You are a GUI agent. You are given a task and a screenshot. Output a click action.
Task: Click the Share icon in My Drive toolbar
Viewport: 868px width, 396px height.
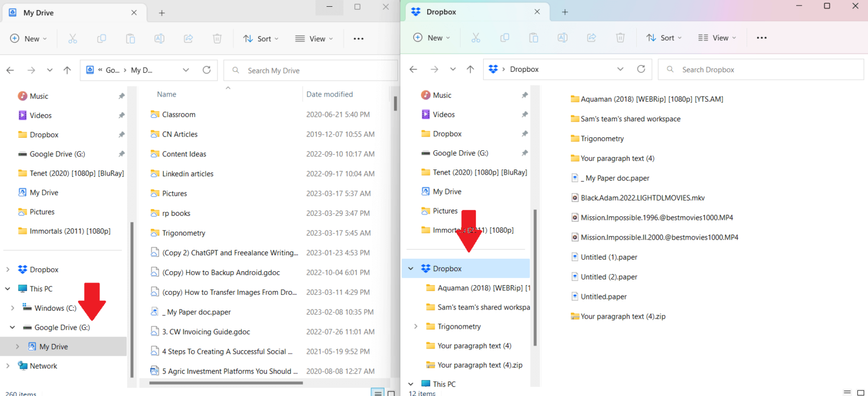click(188, 38)
